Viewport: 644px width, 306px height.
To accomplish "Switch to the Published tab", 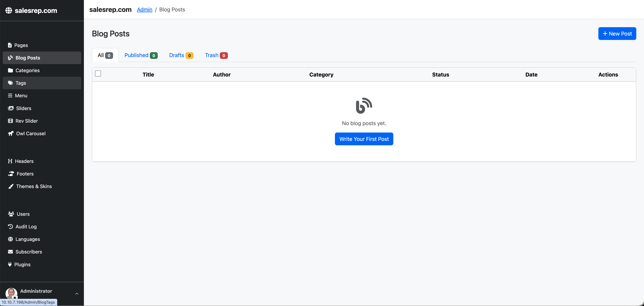I will (x=140, y=55).
